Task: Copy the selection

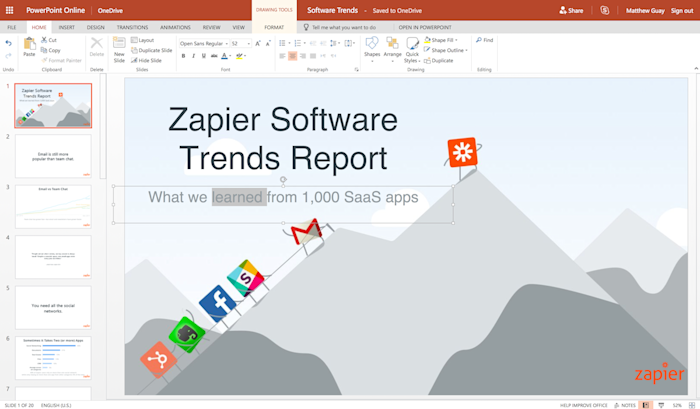Action: [50, 50]
